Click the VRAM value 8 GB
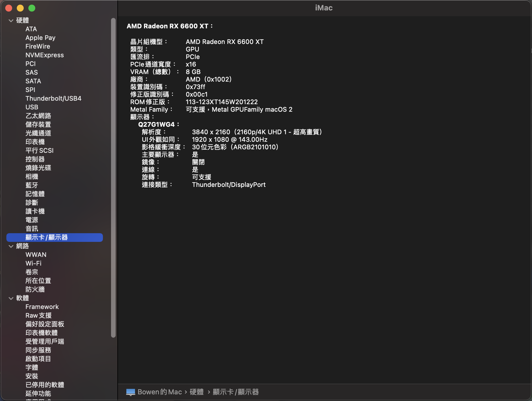532x401 pixels. click(193, 72)
